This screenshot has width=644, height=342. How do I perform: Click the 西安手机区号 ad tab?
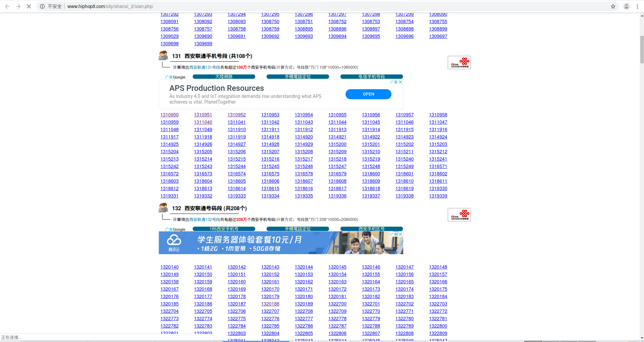pyautogui.click(x=371, y=229)
